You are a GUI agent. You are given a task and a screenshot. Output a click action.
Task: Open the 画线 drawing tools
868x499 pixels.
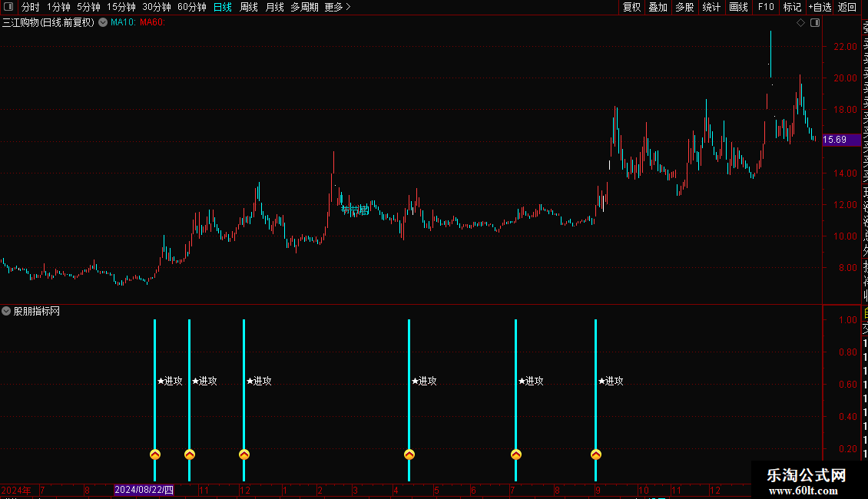coord(738,7)
